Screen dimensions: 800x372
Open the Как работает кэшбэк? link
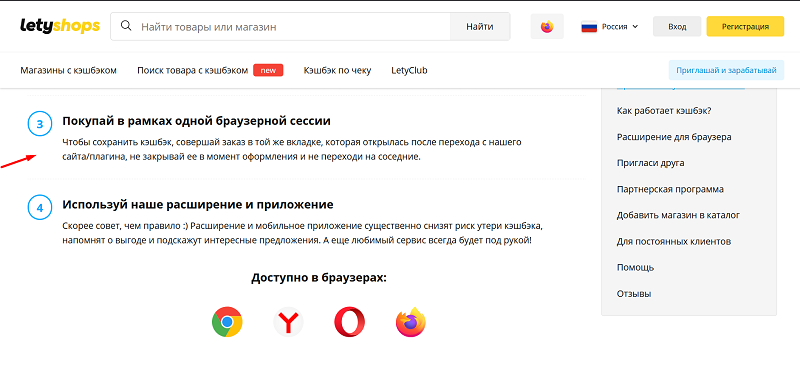(x=664, y=111)
